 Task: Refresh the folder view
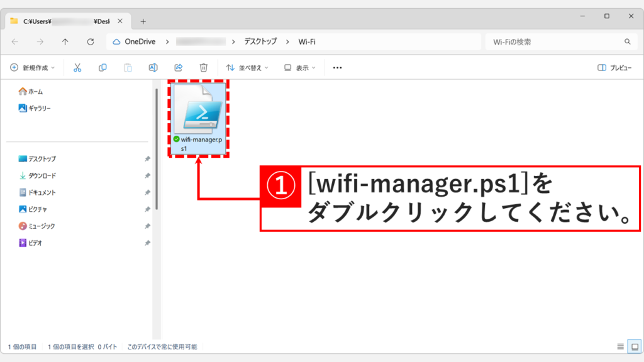click(x=91, y=41)
